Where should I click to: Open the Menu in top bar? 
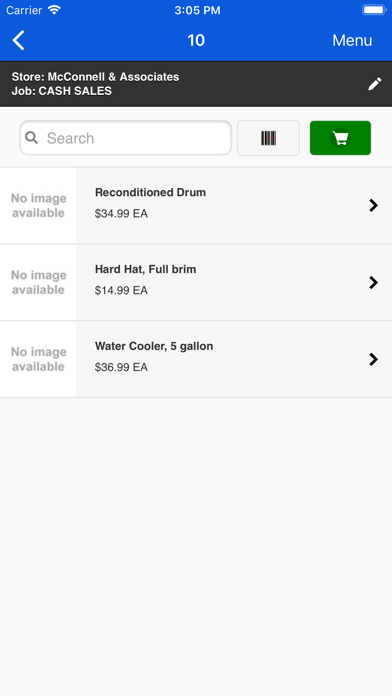click(x=352, y=40)
